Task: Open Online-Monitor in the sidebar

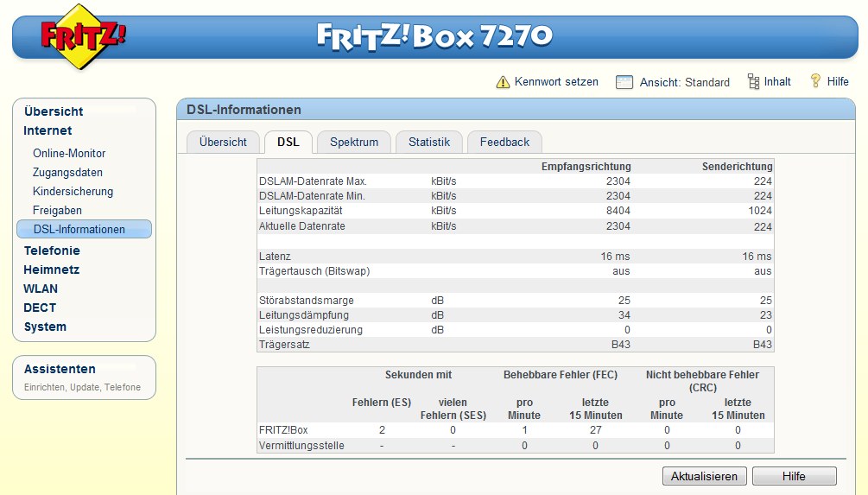Action: (69, 154)
